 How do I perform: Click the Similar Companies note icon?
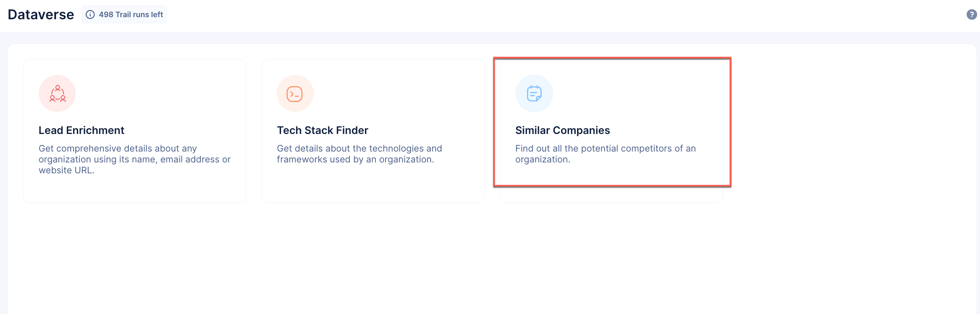534,93
